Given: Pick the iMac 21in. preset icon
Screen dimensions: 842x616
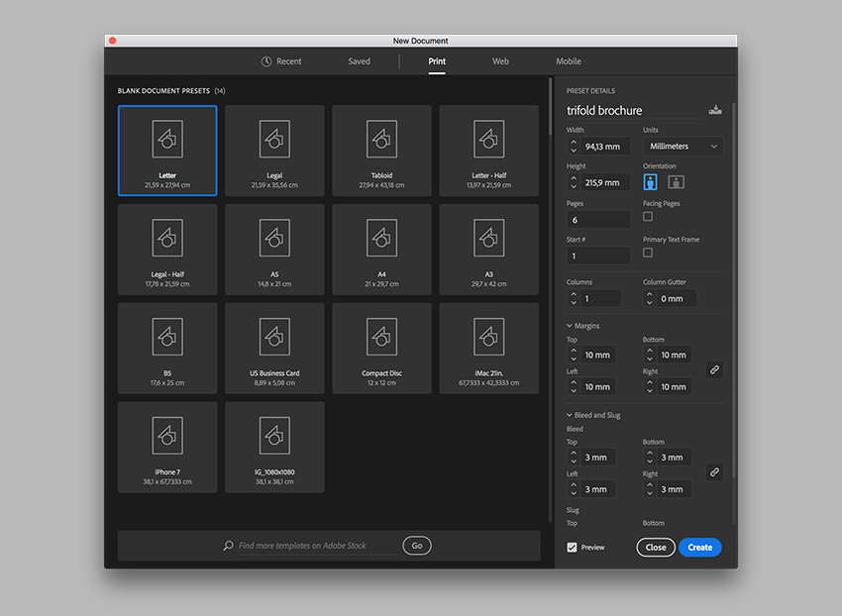Looking at the screenshot, I should pos(488,337).
